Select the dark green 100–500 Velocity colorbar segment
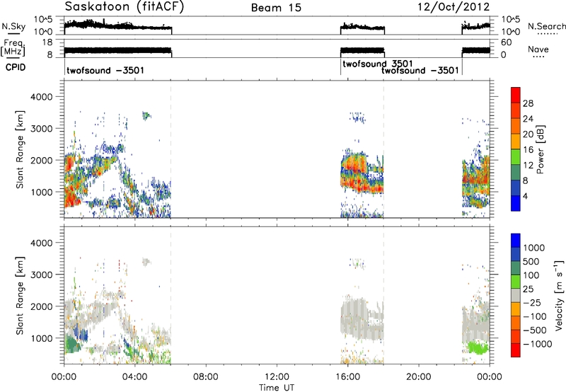The width and height of the screenshot is (566, 392). point(516,268)
